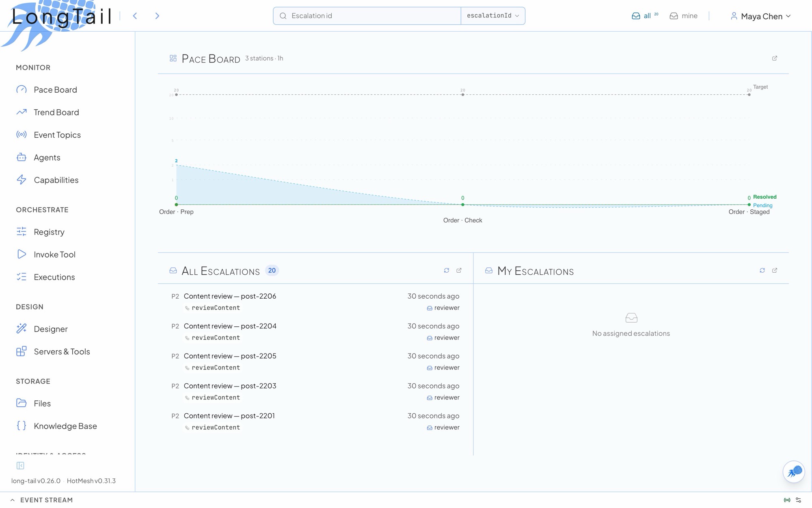The height and width of the screenshot is (508, 812).
Task: Open escalation Content review post-2206
Action: click(315, 302)
